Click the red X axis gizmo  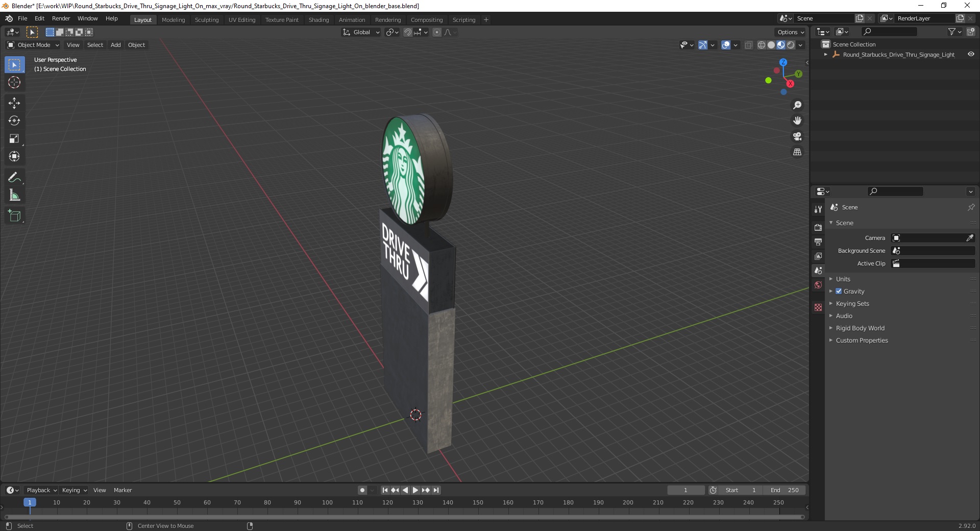point(790,84)
